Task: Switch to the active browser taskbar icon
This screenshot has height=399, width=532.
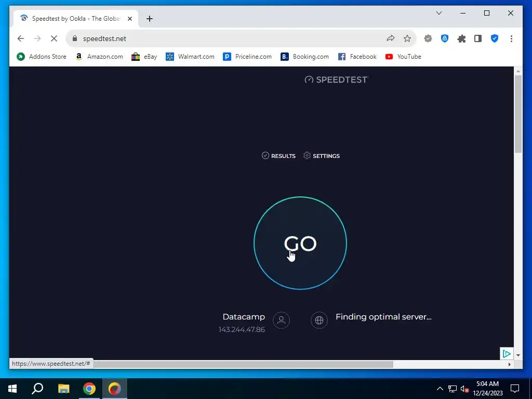Action: pos(115,389)
